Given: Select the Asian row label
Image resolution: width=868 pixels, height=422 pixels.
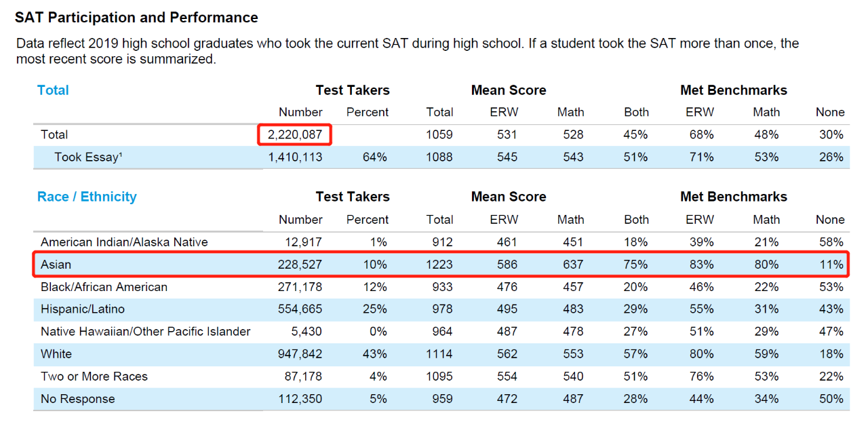Looking at the screenshot, I should (x=56, y=265).
